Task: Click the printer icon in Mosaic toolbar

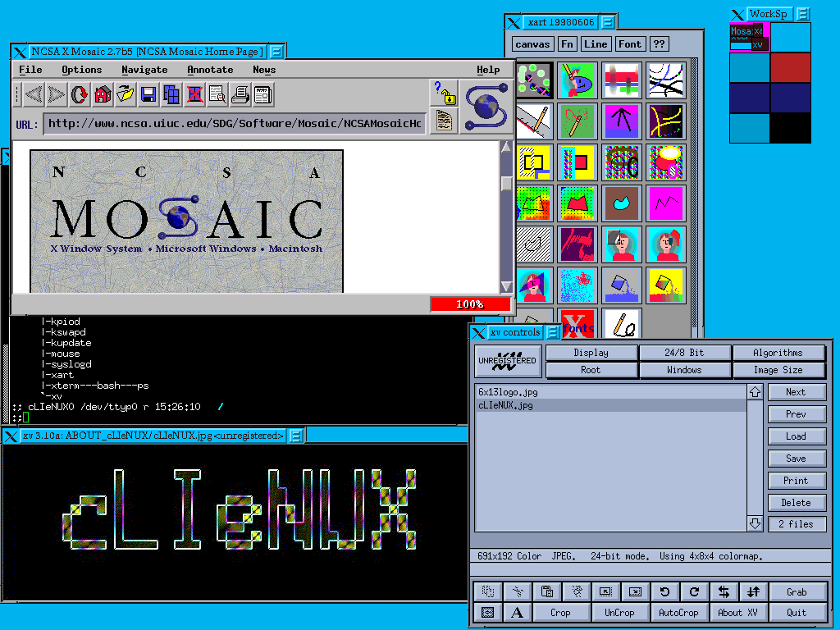Action: coord(240,95)
